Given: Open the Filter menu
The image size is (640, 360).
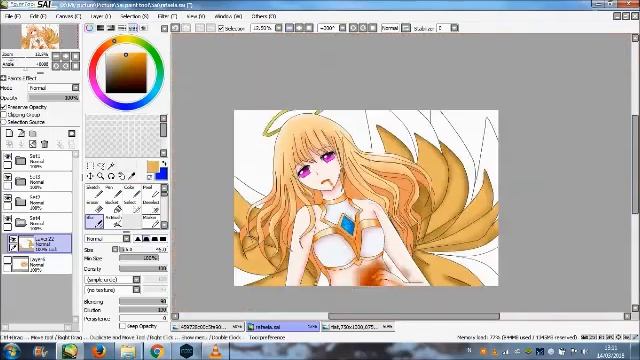Looking at the screenshot, I should click(167, 16).
